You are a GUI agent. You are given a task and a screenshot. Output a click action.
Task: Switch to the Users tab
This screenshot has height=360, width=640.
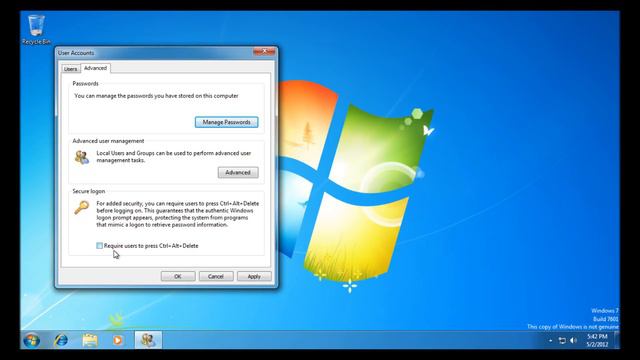click(x=71, y=69)
